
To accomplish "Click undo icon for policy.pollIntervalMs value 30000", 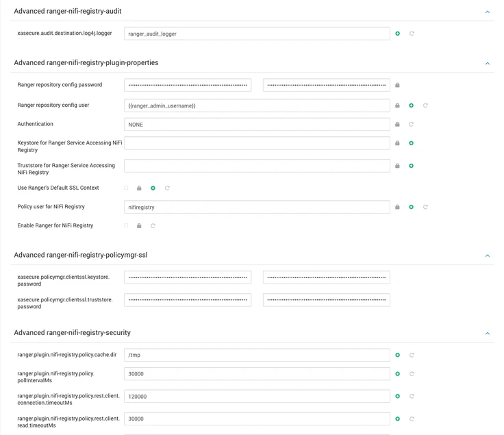I will [412, 374].
